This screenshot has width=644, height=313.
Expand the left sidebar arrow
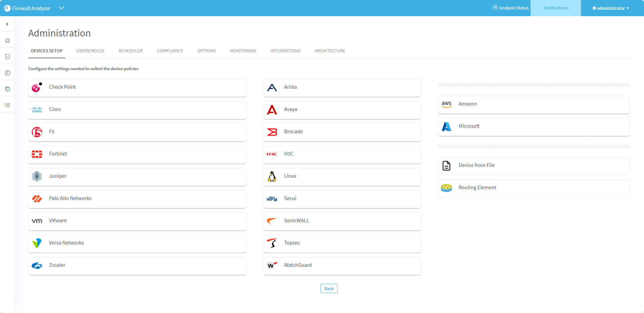7,24
